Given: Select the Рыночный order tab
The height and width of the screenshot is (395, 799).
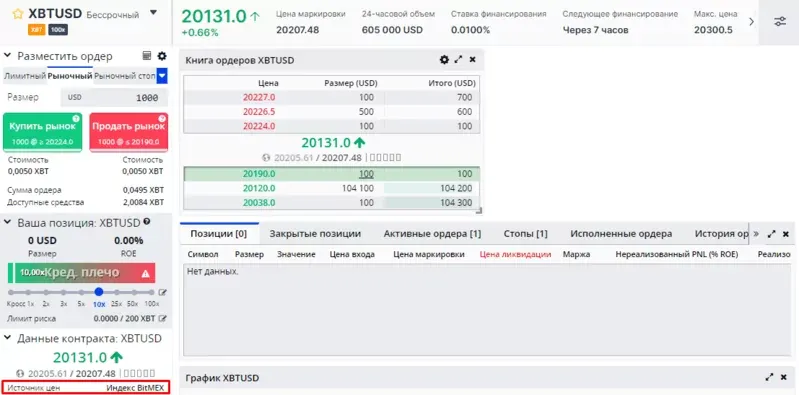Looking at the screenshot, I should pos(70,76).
